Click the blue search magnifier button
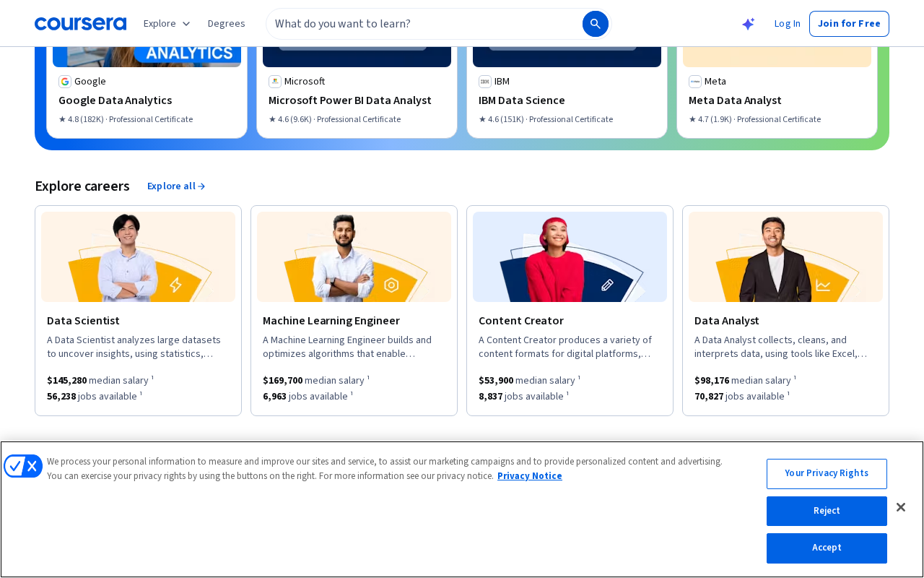Image resolution: width=924 pixels, height=578 pixels. tap(596, 24)
